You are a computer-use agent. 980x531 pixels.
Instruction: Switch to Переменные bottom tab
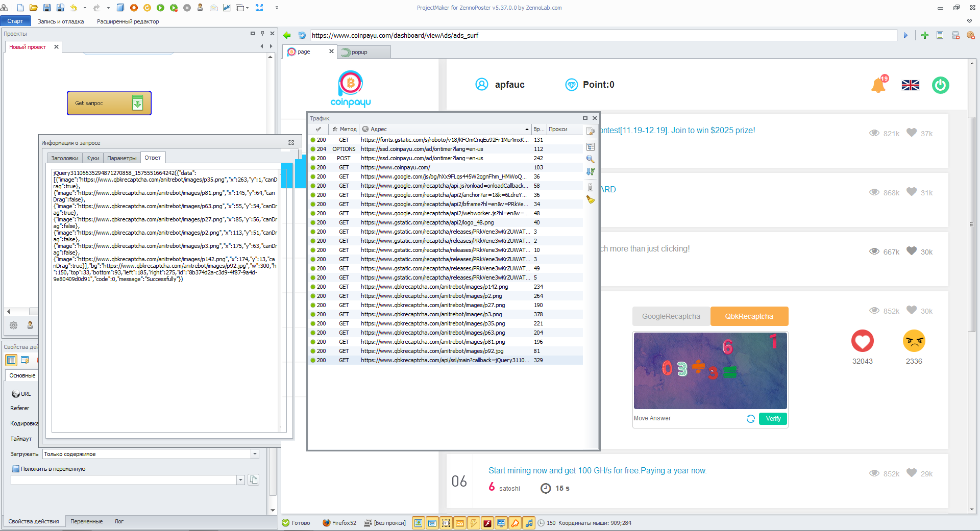[x=86, y=521]
